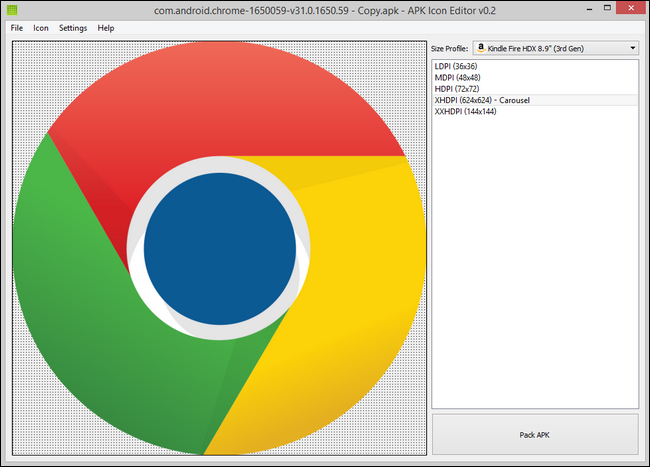
Task: Select the HDPI (72x72) entry
Action: pos(535,89)
